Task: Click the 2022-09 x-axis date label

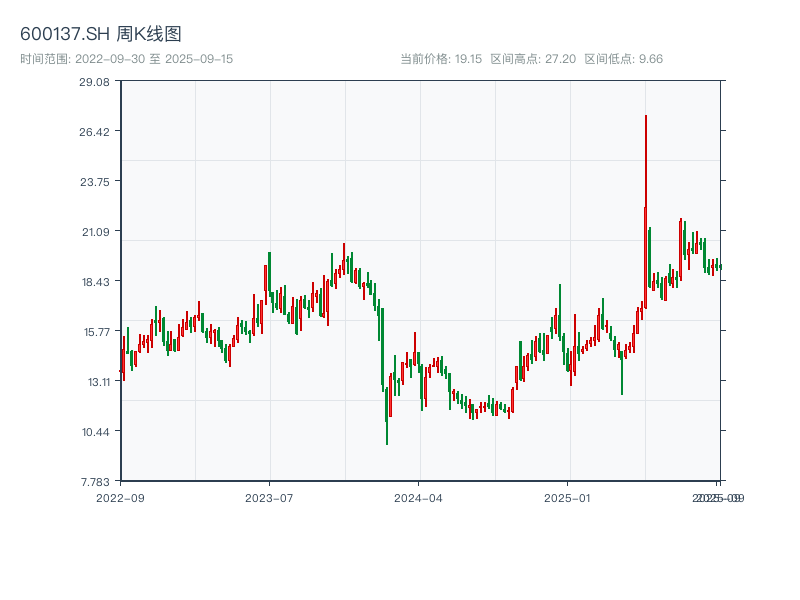Action: 120,497
